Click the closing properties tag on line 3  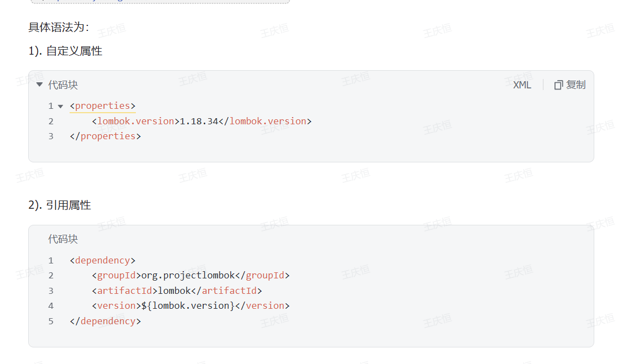click(x=105, y=136)
